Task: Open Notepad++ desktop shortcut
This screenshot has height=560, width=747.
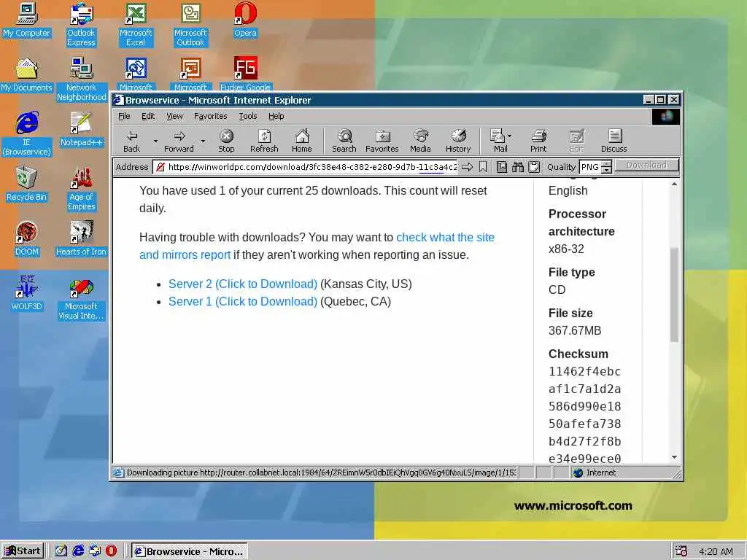Action: click(x=82, y=130)
